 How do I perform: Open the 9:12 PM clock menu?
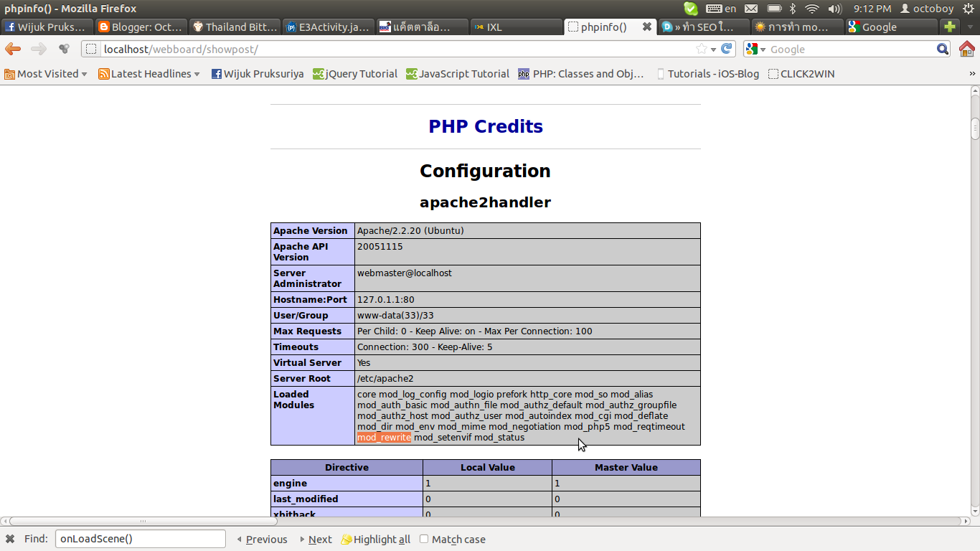tap(872, 9)
